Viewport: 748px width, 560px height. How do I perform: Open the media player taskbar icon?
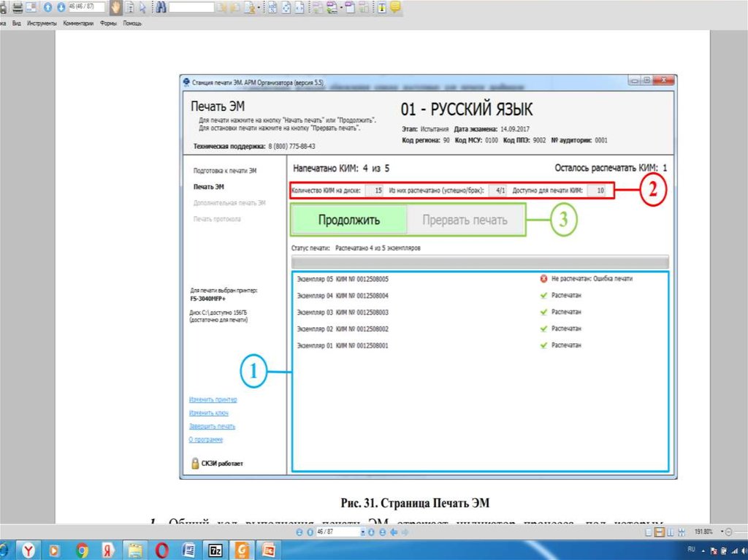tap(54, 551)
